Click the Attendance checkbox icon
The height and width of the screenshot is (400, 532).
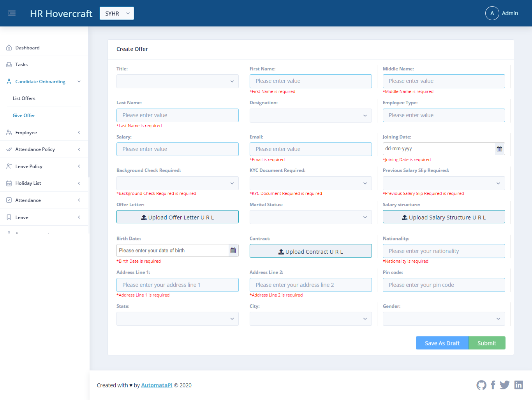(9, 200)
